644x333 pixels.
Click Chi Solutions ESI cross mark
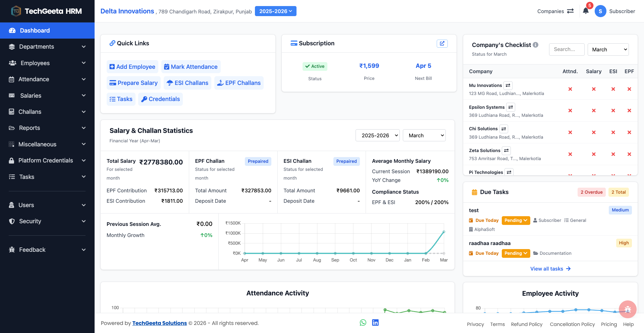[613, 132]
